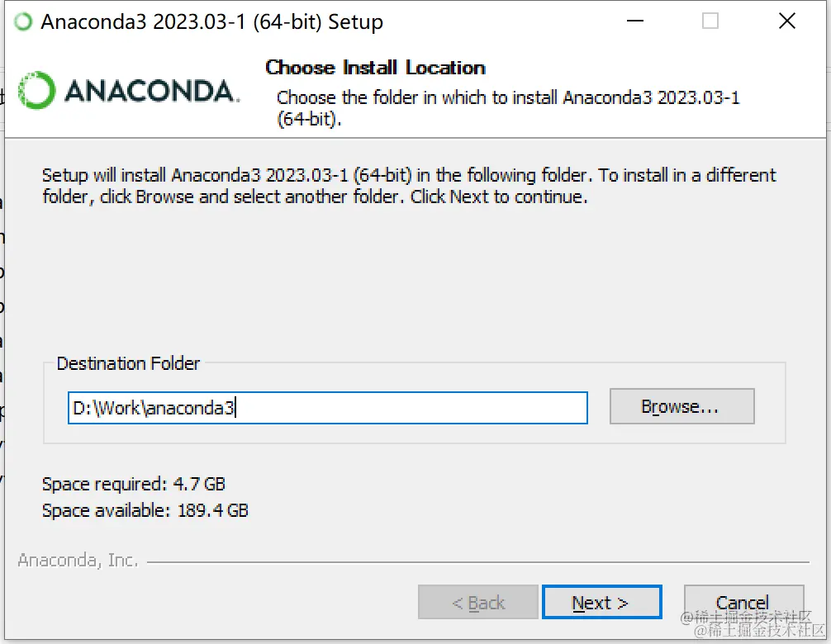Proceed by clicking Next
This screenshot has height=644, width=831.
pos(601,602)
